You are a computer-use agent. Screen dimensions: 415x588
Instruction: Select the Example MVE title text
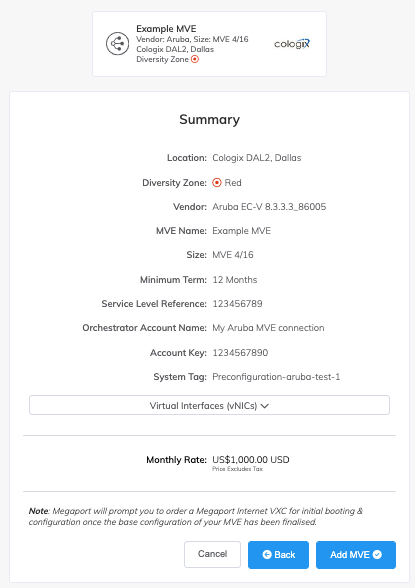click(166, 29)
